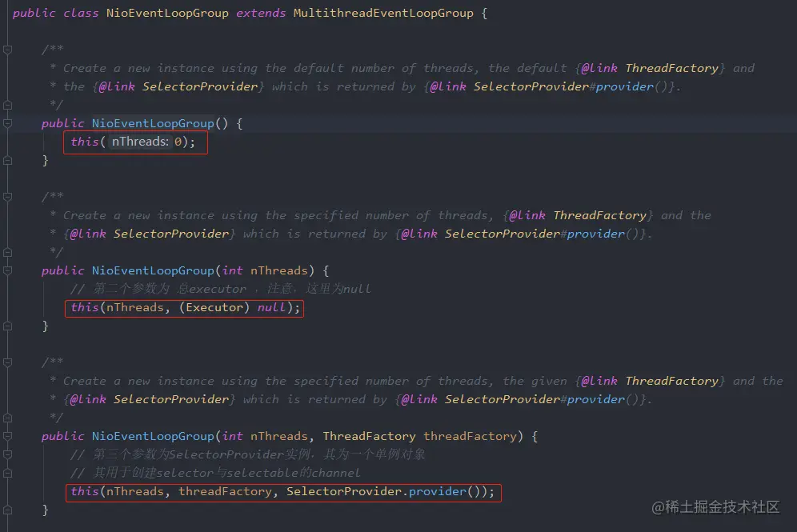Click 'int' keyword in NioEventLoopGroup(int nThreads) signature
This screenshot has height=532, width=797.
tap(232, 271)
